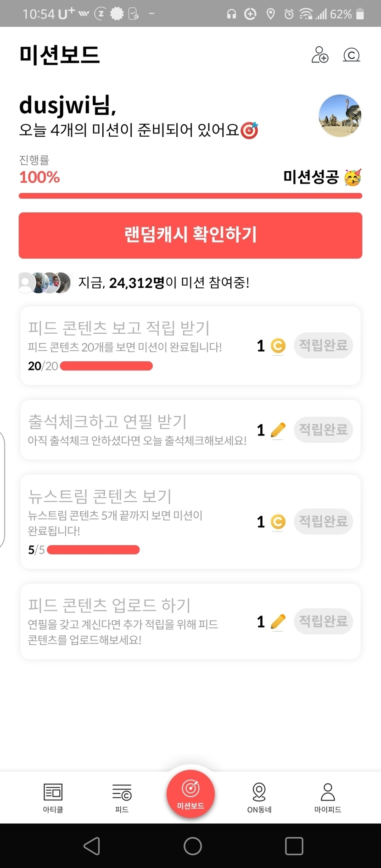This screenshot has height=868, width=381.
Task: Tap 적립완료 on 피드 콘텐츠 보고 적립 받기
Action: (323, 345)
